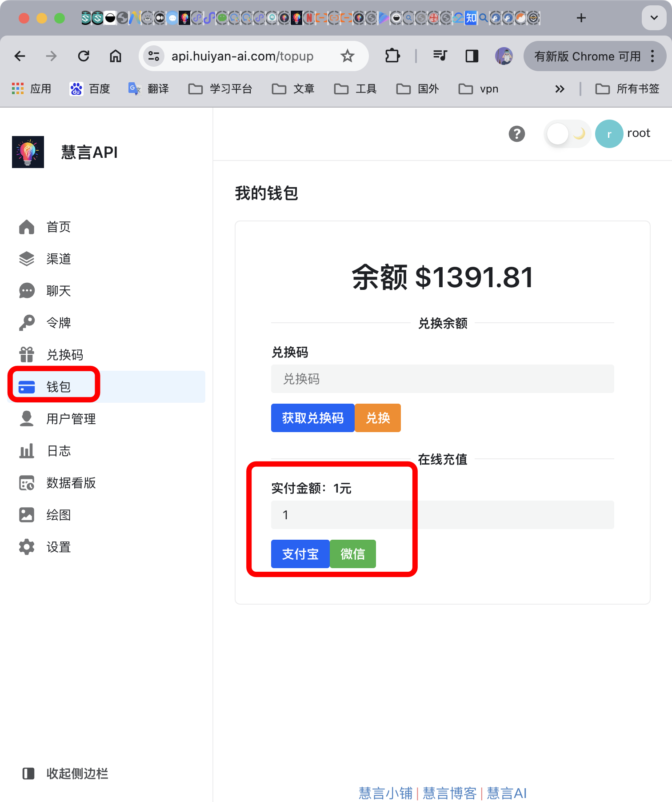Viewport: 672px width, 802px height.
Task: Open the 聊天 chat page
Action: pyautogui.click(x=58, y=291)
